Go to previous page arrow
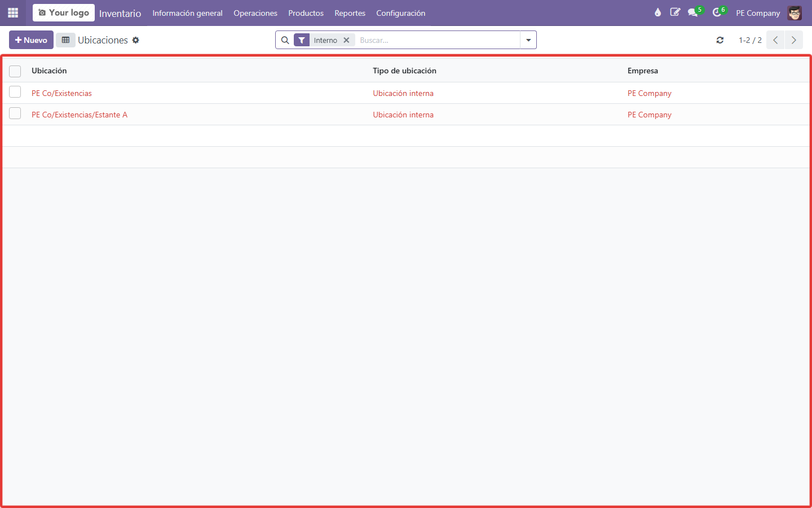 pos(775,40)
